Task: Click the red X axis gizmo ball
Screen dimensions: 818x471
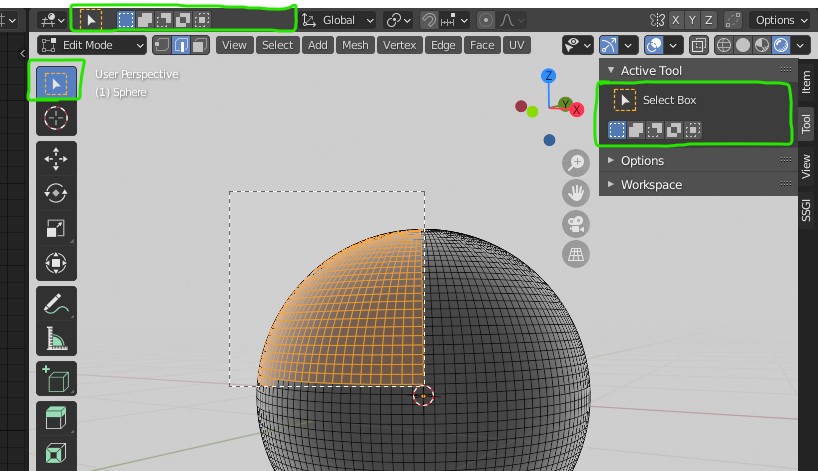Action: [576, 110]
